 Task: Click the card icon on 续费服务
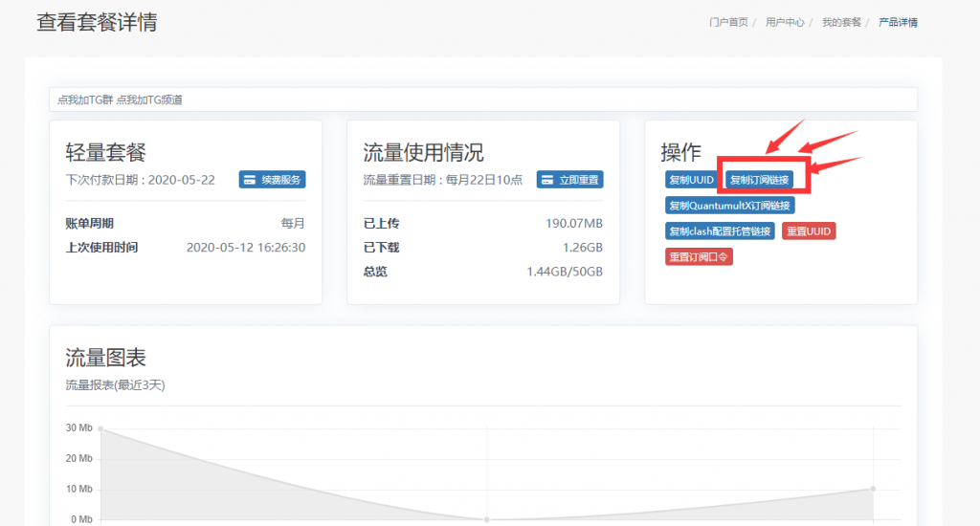250,180
